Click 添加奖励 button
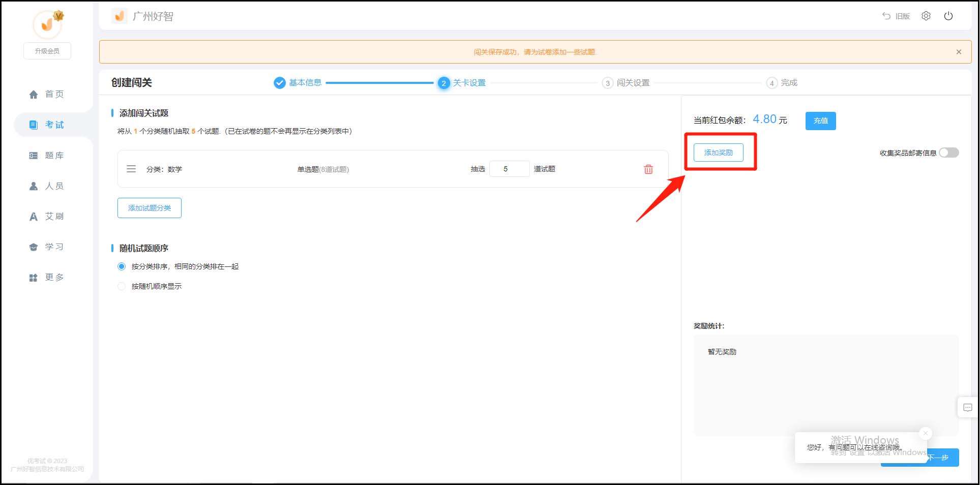 tap(718, 153)
